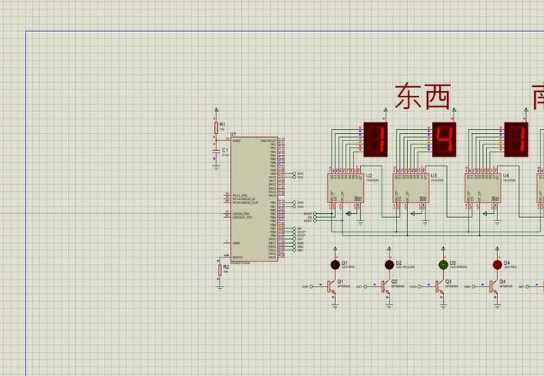Click the power arrow above LED D2
The width and height of the screenshot is (544, 376).
click(389, 249)
